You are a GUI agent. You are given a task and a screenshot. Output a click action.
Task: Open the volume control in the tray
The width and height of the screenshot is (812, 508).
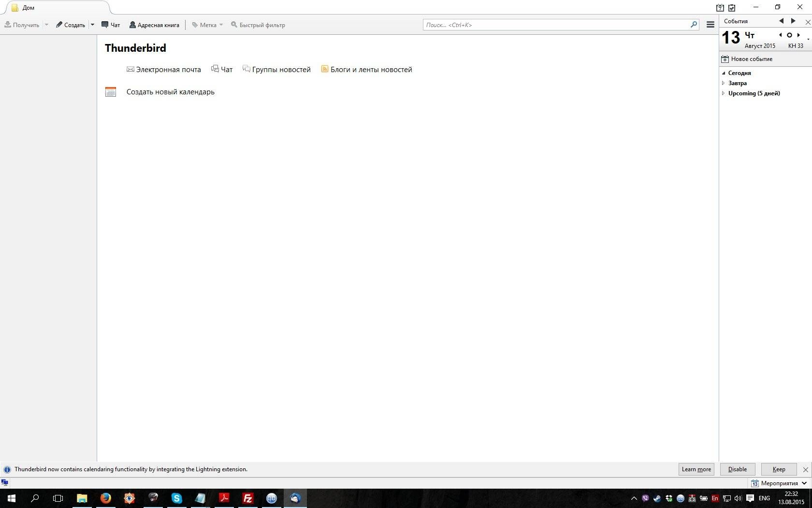coord(738,498)
